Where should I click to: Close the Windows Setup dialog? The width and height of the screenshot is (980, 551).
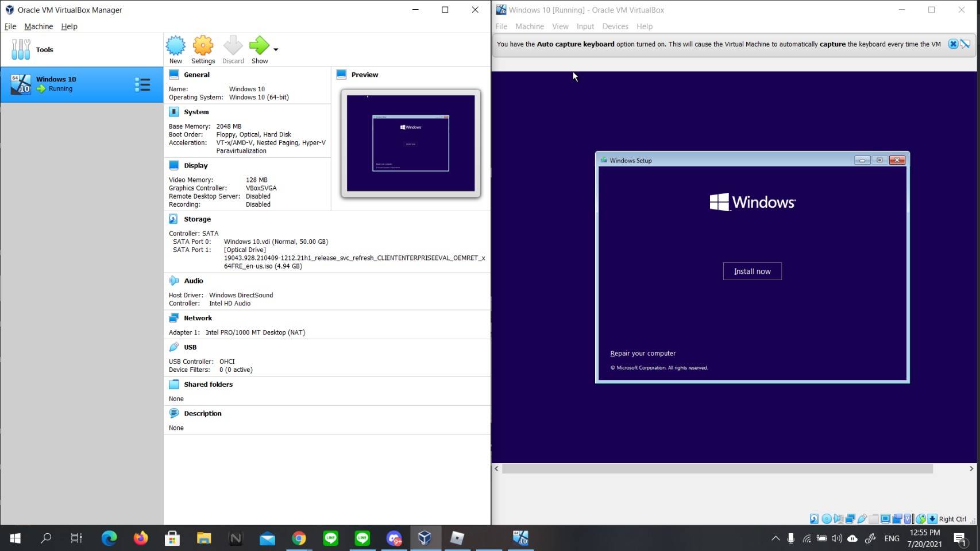pos(897,160)
